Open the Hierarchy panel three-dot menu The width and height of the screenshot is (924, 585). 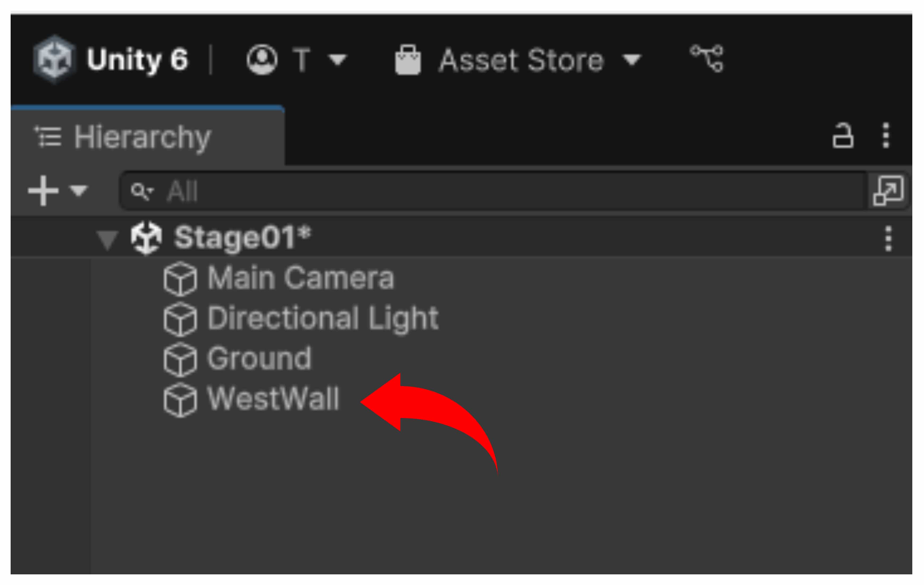(886, 136)
